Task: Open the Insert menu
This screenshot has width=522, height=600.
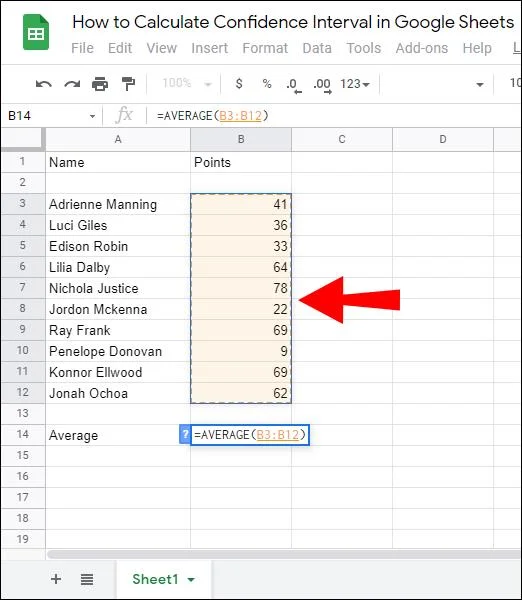Action: pos(209,48)
